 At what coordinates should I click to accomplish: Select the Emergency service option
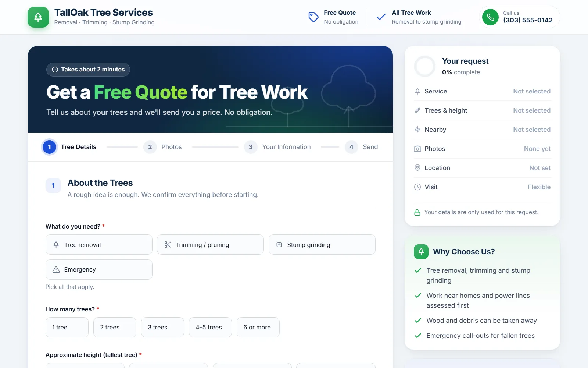[99, 269]
